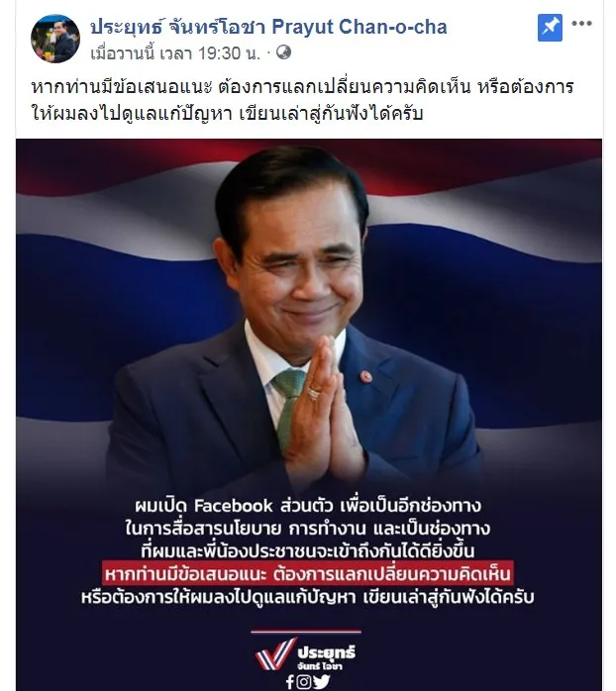
Task: Click the ring on the folded hands
Action: 314,393
